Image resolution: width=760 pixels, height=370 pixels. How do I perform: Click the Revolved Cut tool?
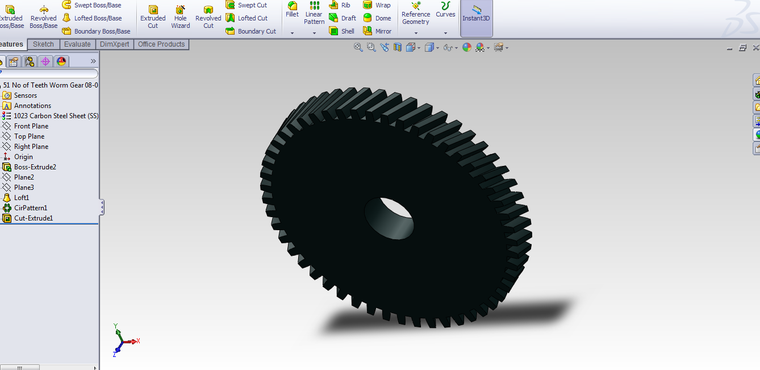[208, 17]
